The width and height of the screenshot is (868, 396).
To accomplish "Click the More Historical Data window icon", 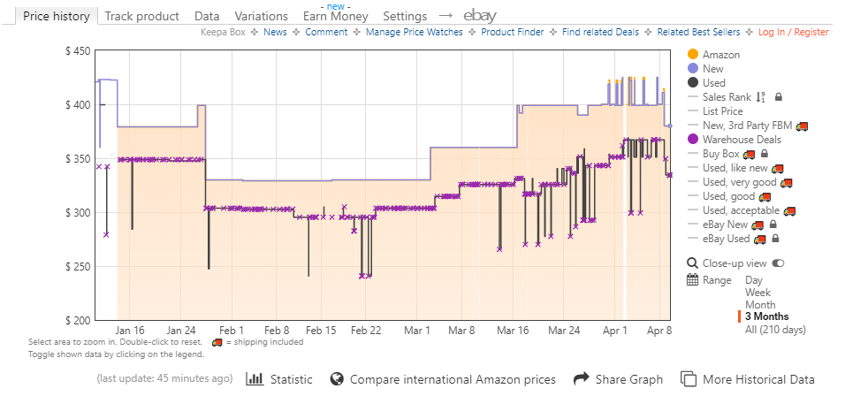I will tap(688, 379).
